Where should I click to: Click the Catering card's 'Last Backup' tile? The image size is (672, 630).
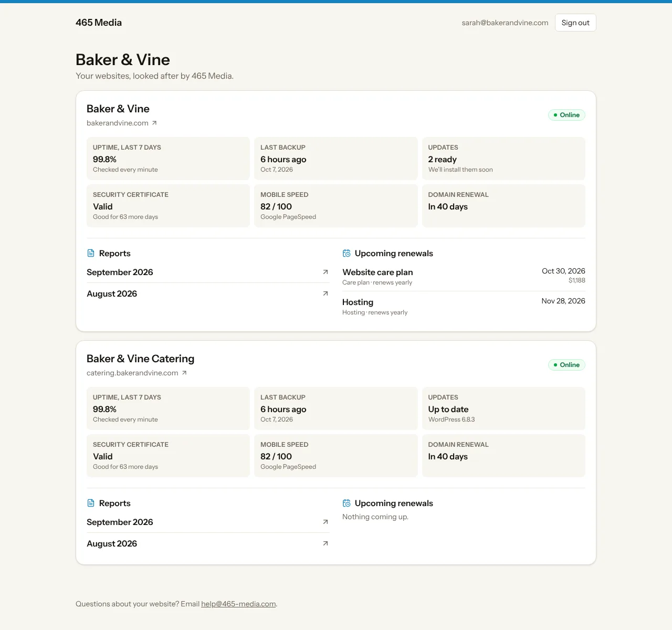coord(336,408)
